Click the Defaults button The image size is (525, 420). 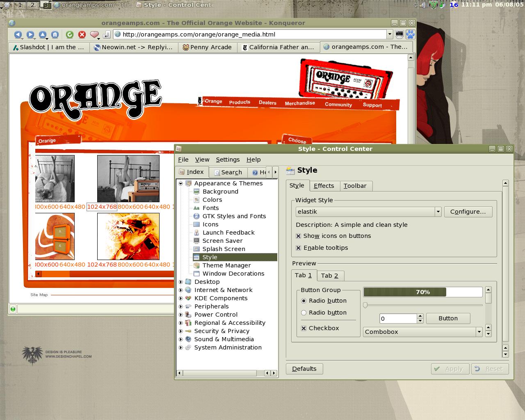click(304, 369)
